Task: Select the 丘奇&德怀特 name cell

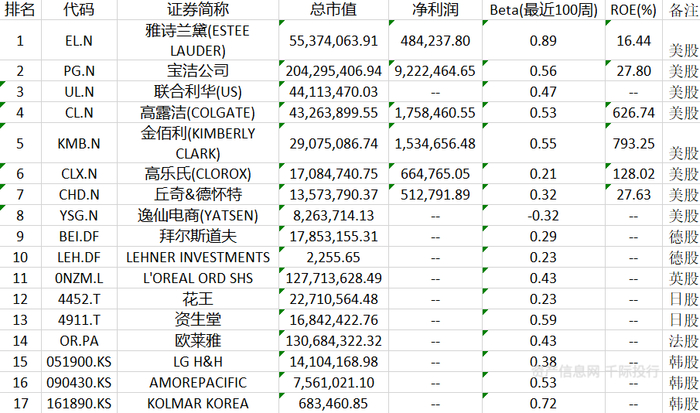Action: coord(198,194)
